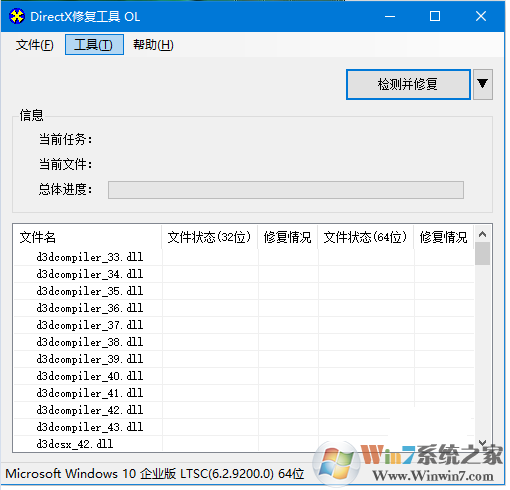The image size is (510, 490).
Task: Select d3dcompiler_35.dll in the list
Action: (x=90, y=291)
